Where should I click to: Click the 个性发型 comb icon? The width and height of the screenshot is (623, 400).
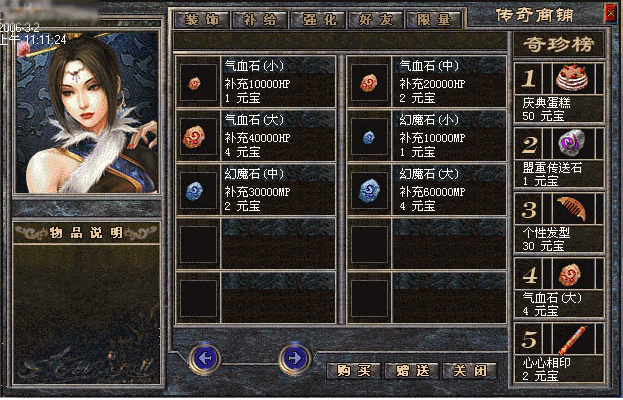(573, 208)
